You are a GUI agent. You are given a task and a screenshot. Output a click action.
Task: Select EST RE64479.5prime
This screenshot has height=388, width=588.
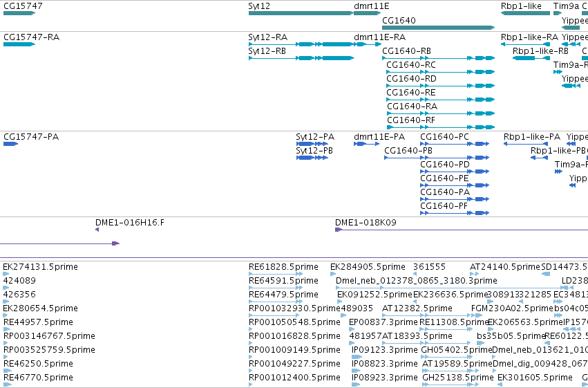point(283,295)
